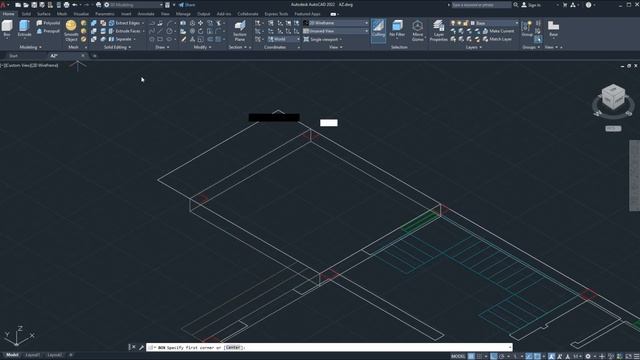Click Sign In in the title bar
Image resolution: width=640 pixels, height=360 pixels.
pos(531,5)
